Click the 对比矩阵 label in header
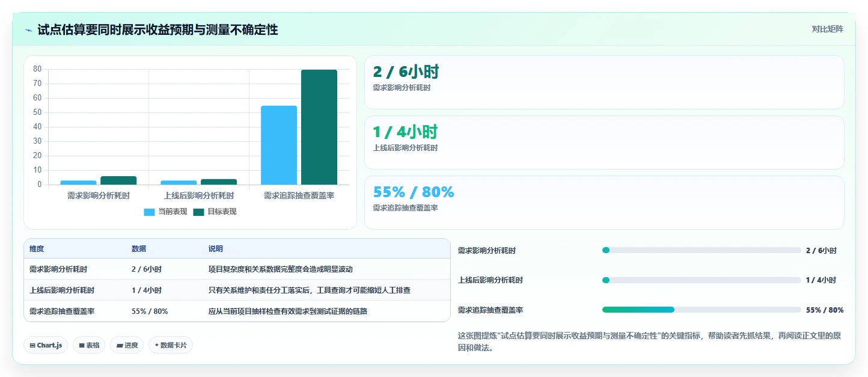This screenshot has width=868, height=377. [x=827, y=29]
